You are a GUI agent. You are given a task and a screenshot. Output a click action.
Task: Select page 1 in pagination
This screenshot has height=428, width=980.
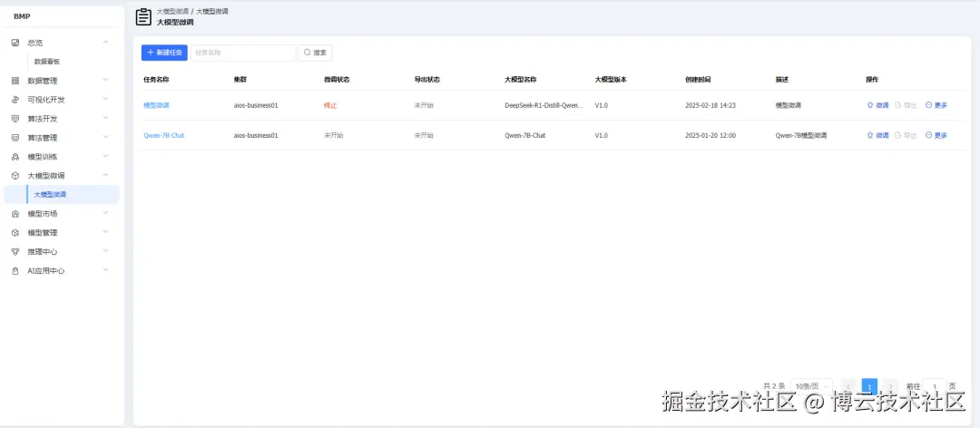(869, 386)
